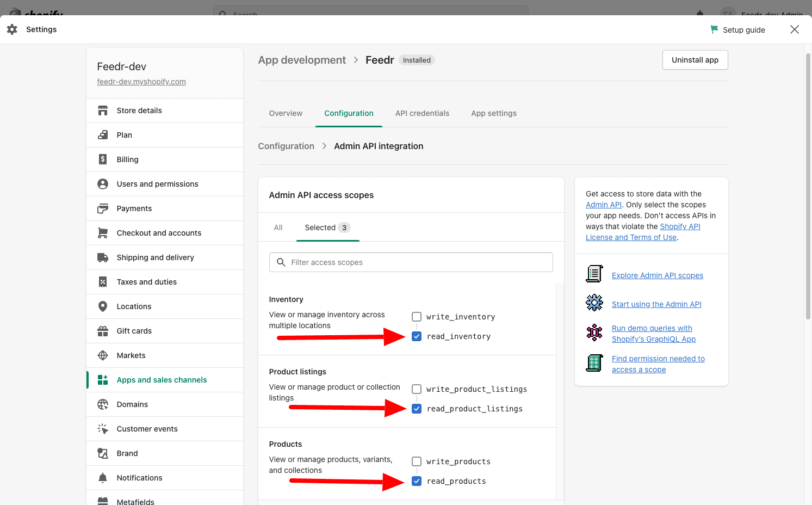Show the All access scopes tab
The width and height of the screenshot is (812, 505).
click(278, 227)
